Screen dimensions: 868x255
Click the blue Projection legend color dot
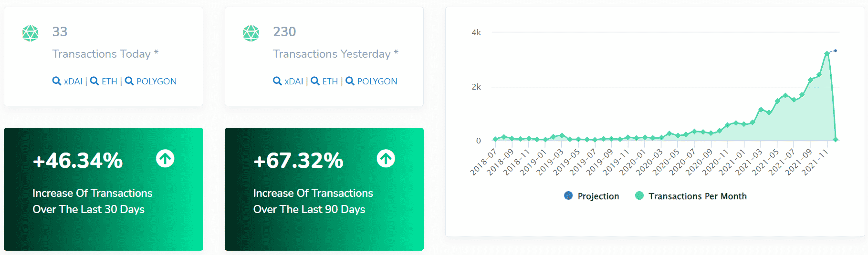click(568, 195)
